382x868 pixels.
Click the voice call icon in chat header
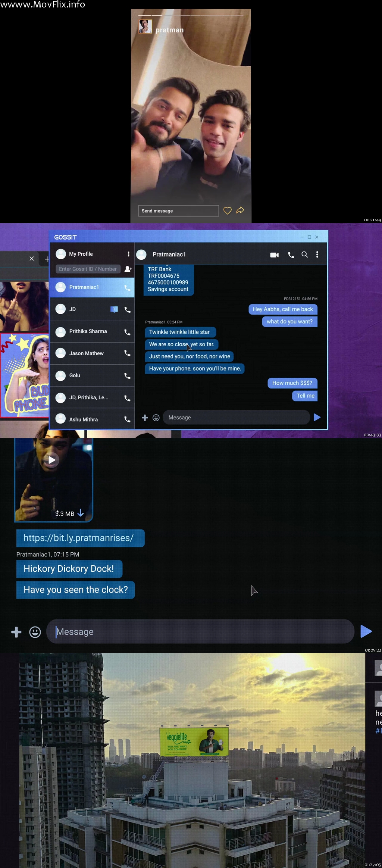pos(291,255)
